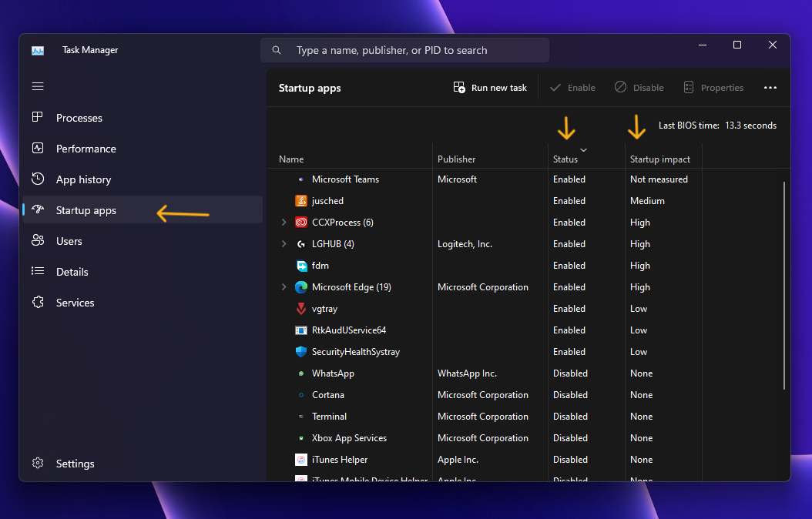Open the Users page
Screen dimensions: 812x519
coord(143,240)
